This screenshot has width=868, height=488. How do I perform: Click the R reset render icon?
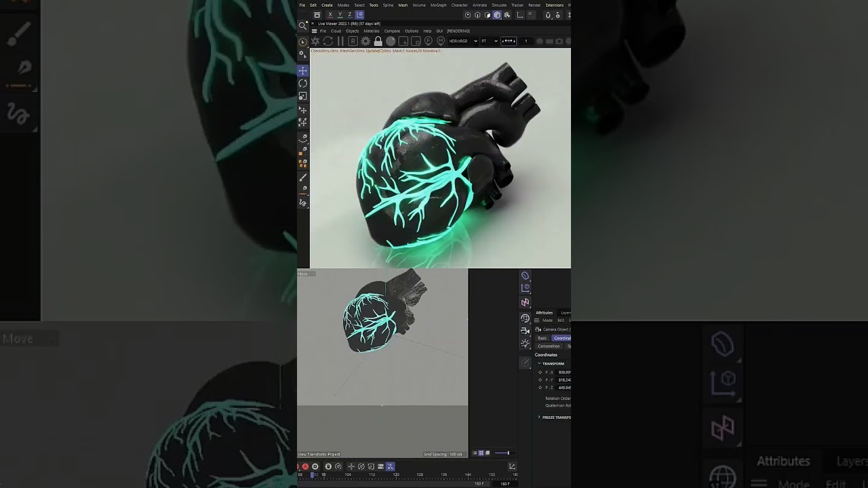click(x=353, y=41)
